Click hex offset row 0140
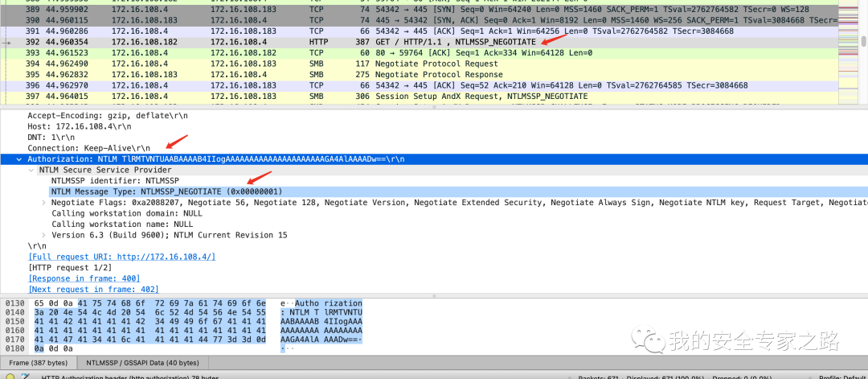The height and width of the screenshot is (379, 868). [x=14, y=313]
